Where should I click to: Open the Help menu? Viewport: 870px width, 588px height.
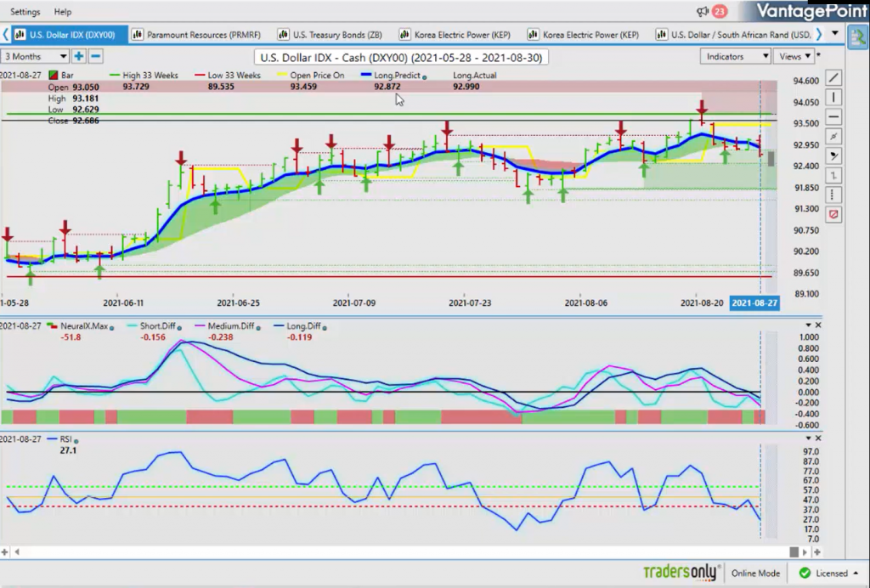click(63, 12)
